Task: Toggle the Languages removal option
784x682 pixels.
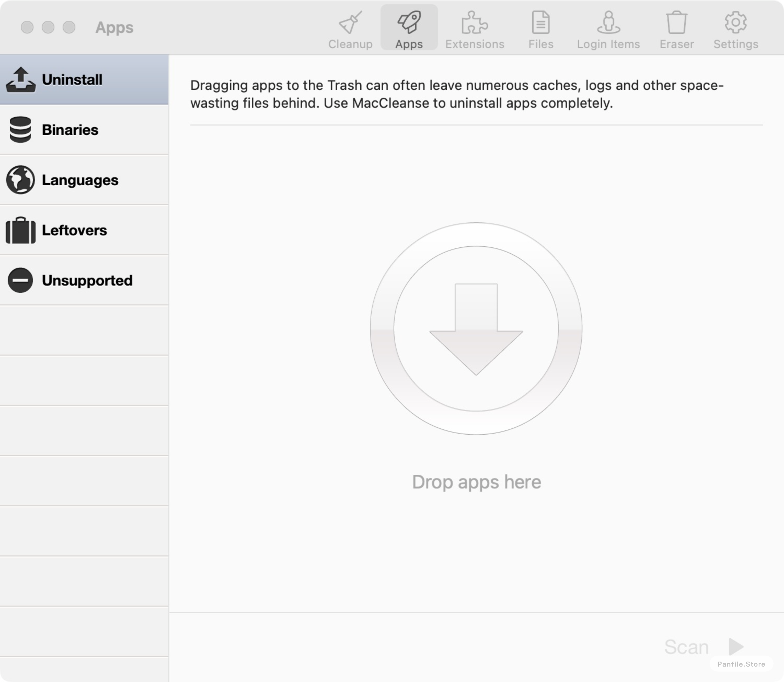Action: pyautogui.click(x=85, y=179)
